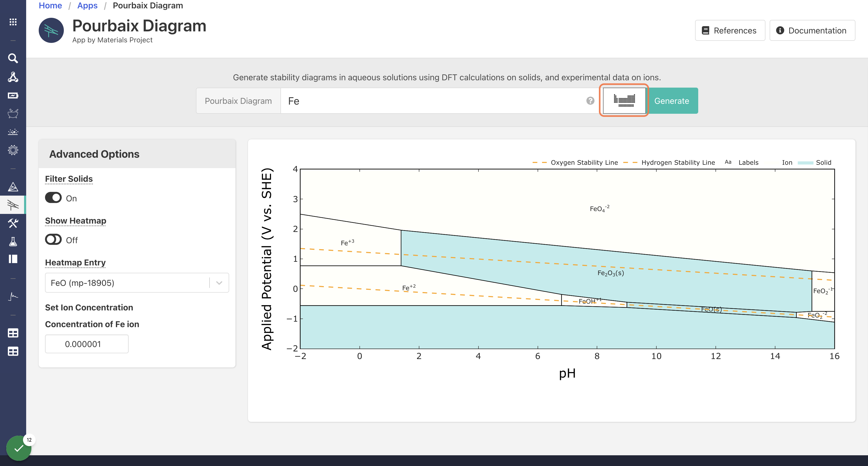Click the Fe ion concentration field
The image size is (868, 466).
[x=87, y=344]
